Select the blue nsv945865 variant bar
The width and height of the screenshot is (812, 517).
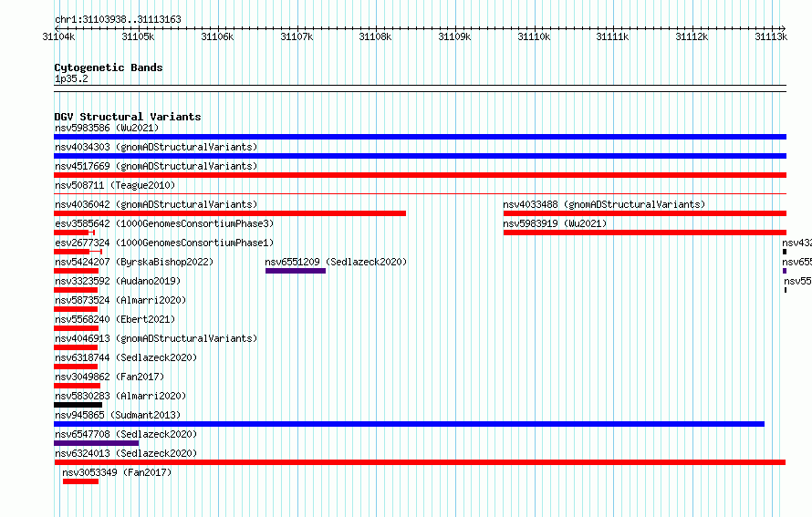coord(409,424)
